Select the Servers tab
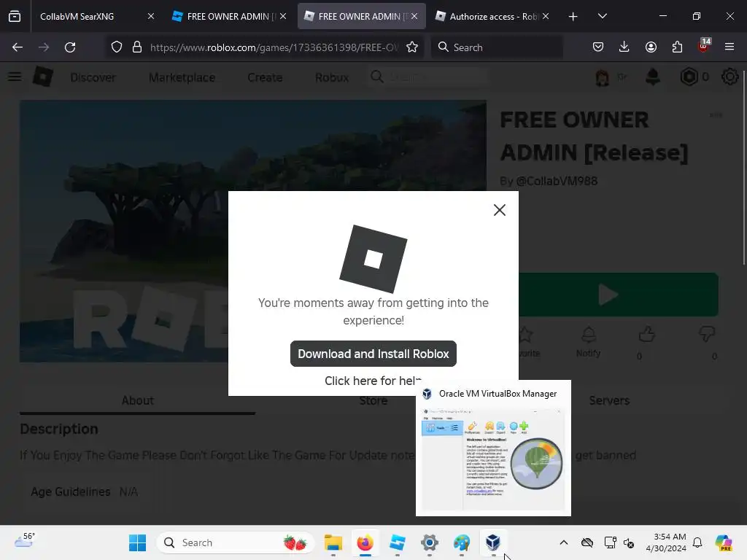747x560 pixels. pyautogui.click(x=609, y=400)
